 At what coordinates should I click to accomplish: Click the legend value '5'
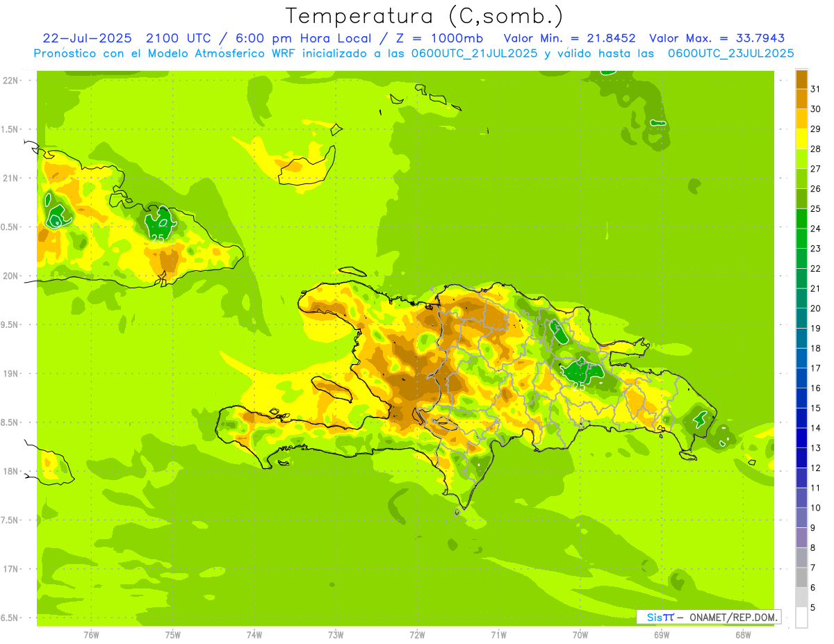[813, 608]
